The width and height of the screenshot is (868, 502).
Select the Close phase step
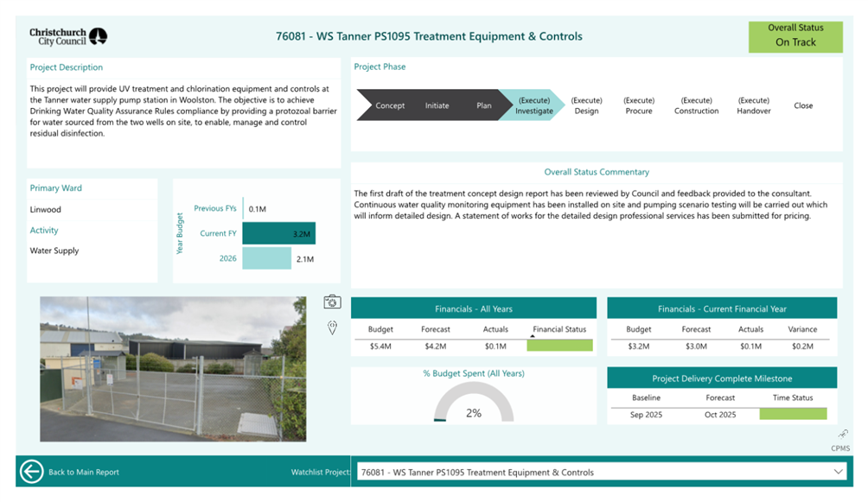pyautogui.click(x=803, y=105)
